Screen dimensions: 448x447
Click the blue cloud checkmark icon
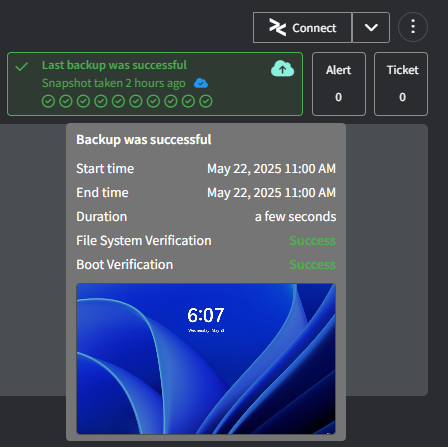click(201, 83)
